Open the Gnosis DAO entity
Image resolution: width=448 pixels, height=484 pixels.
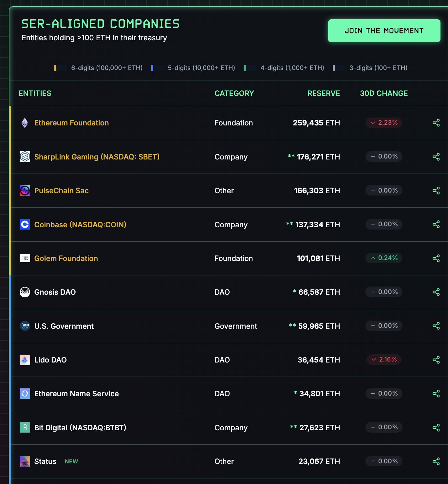pos(55,292)
